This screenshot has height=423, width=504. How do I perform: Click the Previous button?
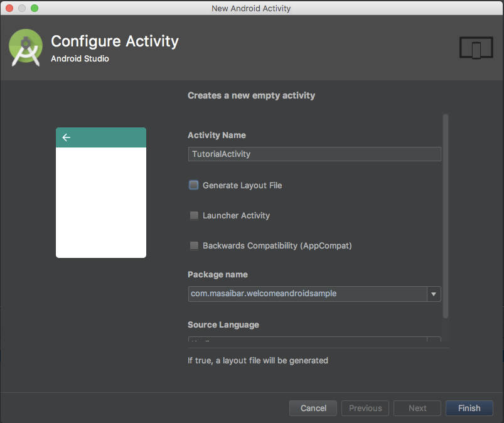[365, 408]
